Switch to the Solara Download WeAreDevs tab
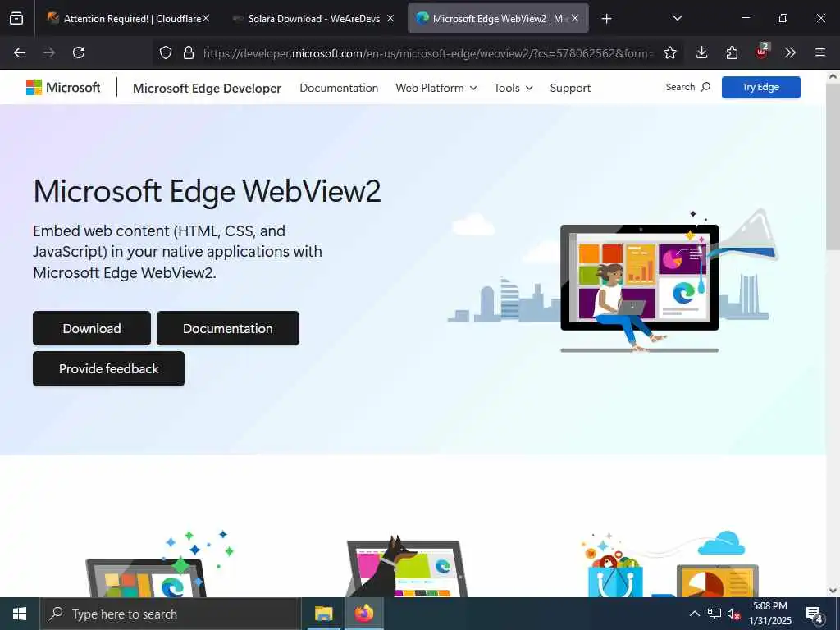Image resolution: width=840 pixels, height=630 pixels. (314, 18)
